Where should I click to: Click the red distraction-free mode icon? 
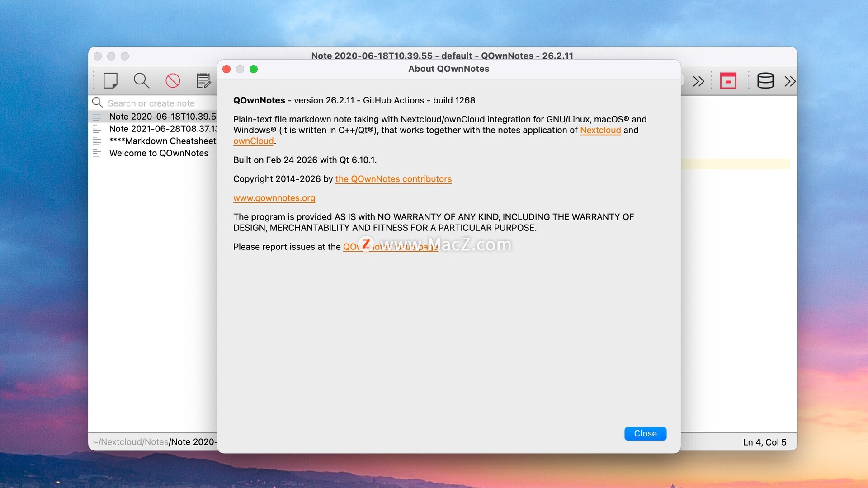pyautogui.click(x=728, y=81)
